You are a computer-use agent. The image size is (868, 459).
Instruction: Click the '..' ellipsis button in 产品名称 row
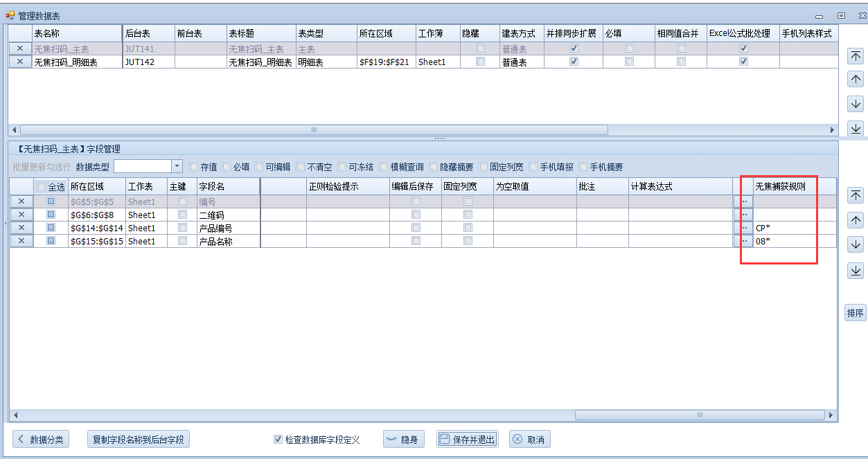744,241
